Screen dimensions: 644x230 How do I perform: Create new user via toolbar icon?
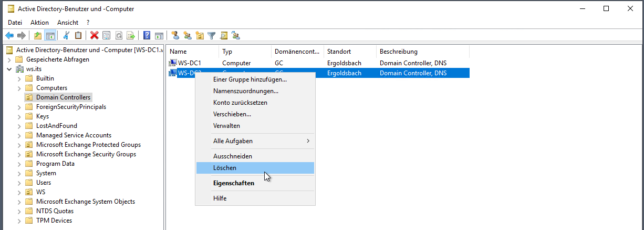175,35
